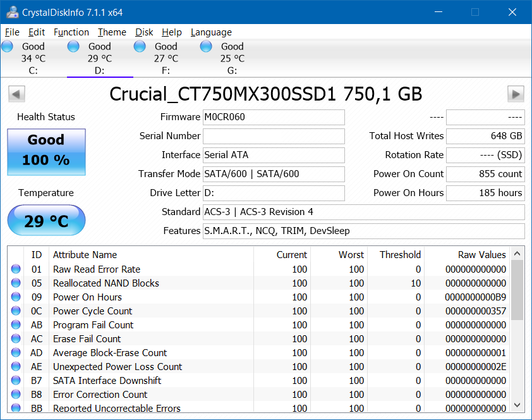Click Power On Hours value 185 hours
Viewport: 532px width, 420px height.
click(485, 193)
